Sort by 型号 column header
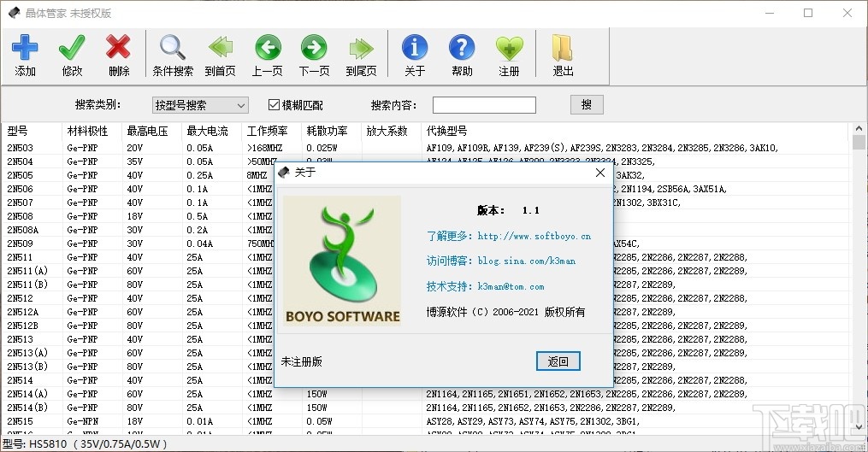The width and height of the screenshot is (868, 452). (x=17, y=131)
